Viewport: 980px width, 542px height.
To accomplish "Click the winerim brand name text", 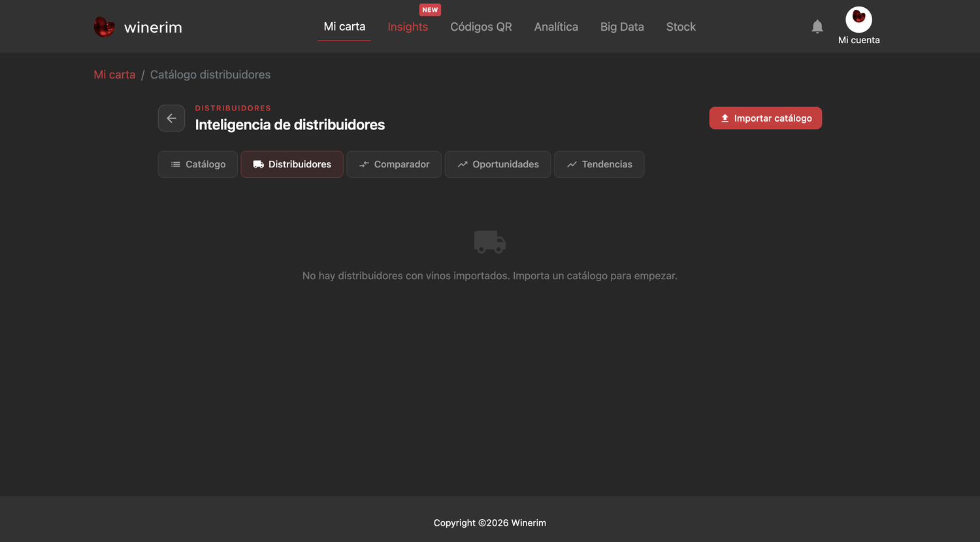I will pos(153,27).
